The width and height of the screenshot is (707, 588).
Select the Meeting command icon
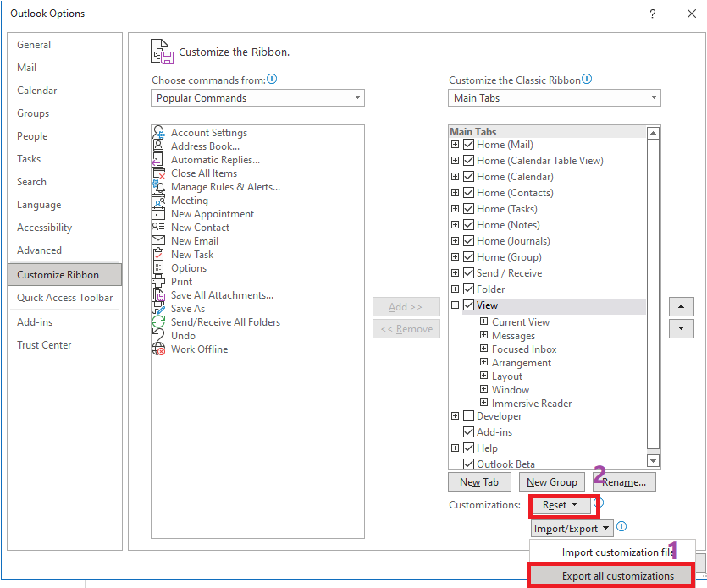(158, 200)
